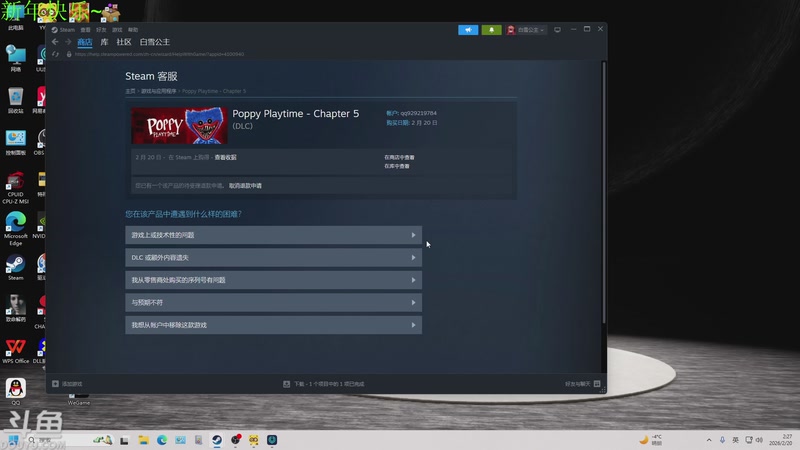Open the downloads status at bottom center

tap(323, 384)
